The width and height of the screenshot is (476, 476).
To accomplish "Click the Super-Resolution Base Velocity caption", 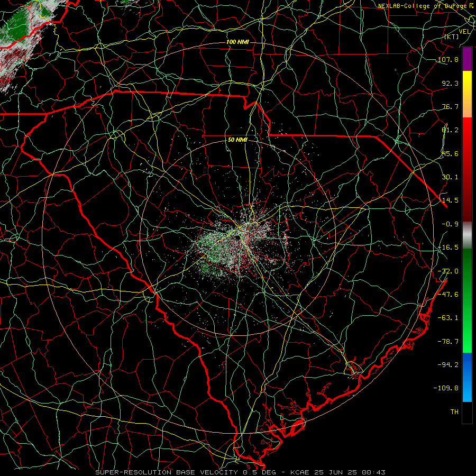I will click(241, 472).
